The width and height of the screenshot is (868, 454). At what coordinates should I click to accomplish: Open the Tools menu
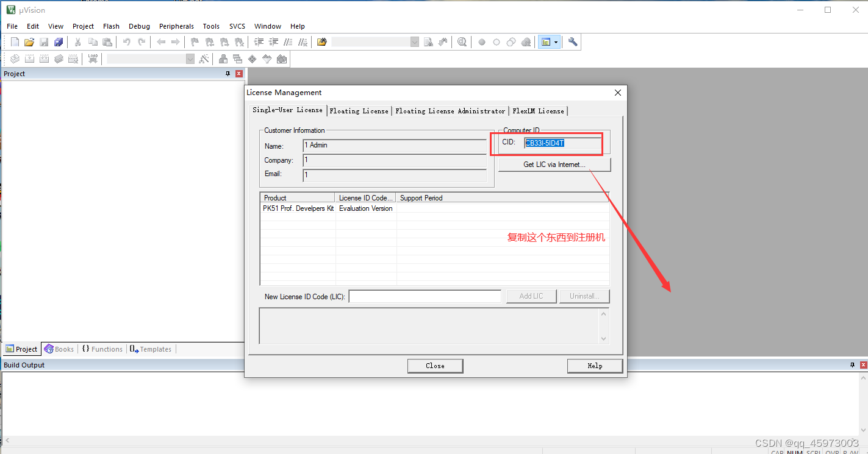pyautogui.click(x=211, y=26)
